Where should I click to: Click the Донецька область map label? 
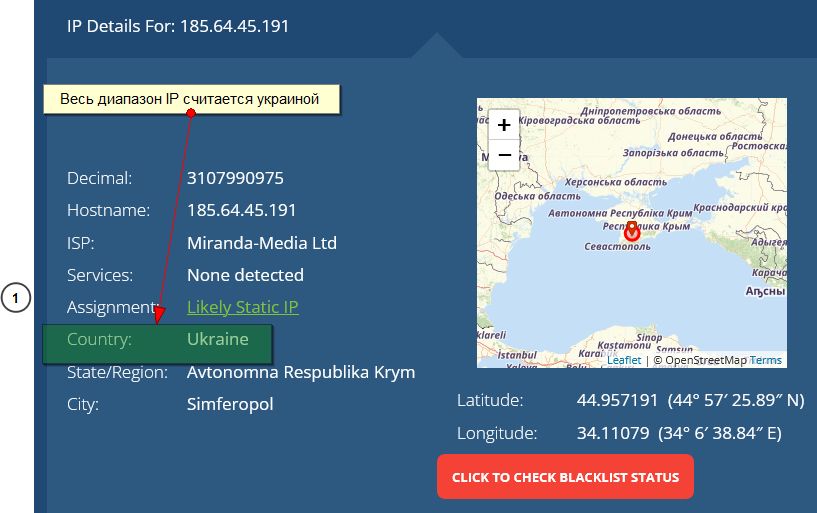coord(715,136)
